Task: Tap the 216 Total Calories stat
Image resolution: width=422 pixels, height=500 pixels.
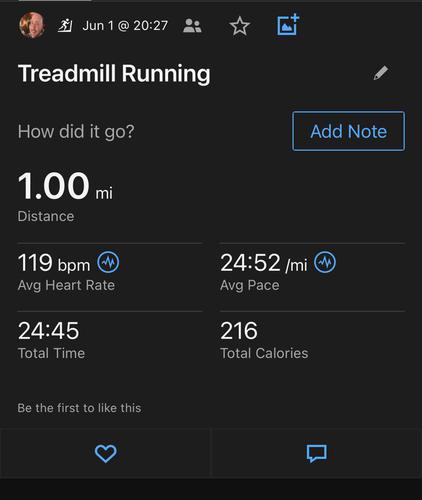Action: tap(264, 340)
